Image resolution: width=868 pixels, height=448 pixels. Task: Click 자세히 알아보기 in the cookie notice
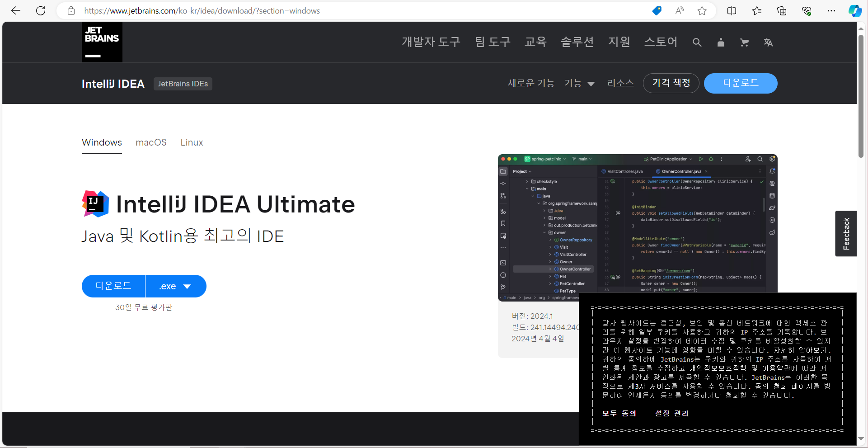pos(801,350)
